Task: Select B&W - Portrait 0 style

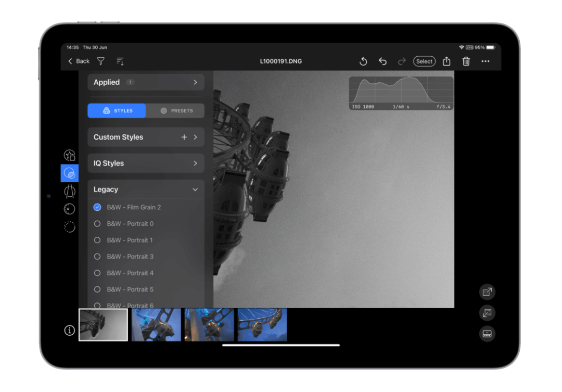Action: pos(97,224)
